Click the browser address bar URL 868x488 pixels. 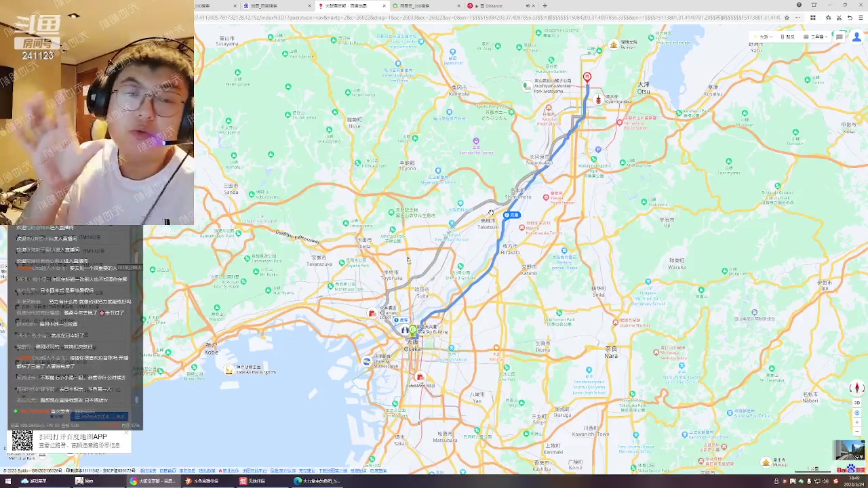486,18
